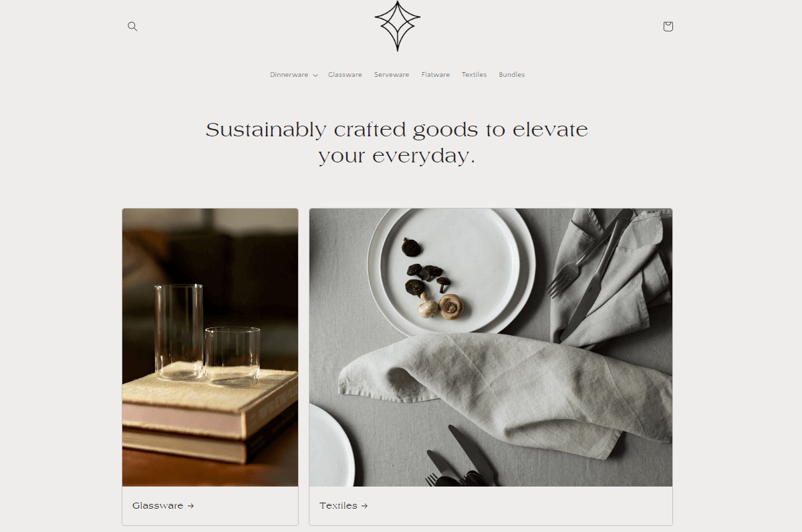Click the arrow next to Glassware card label
The image size is (802, 532).
190,506
